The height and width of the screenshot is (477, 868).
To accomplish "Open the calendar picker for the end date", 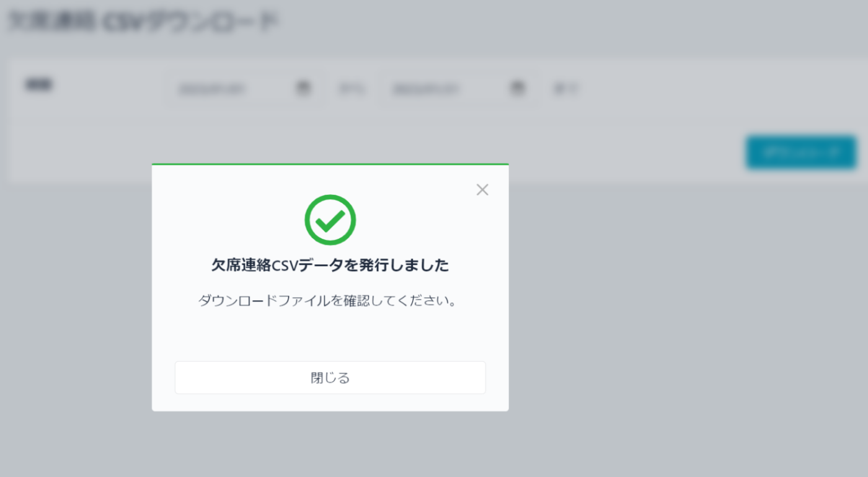I will tap(517, 89).
